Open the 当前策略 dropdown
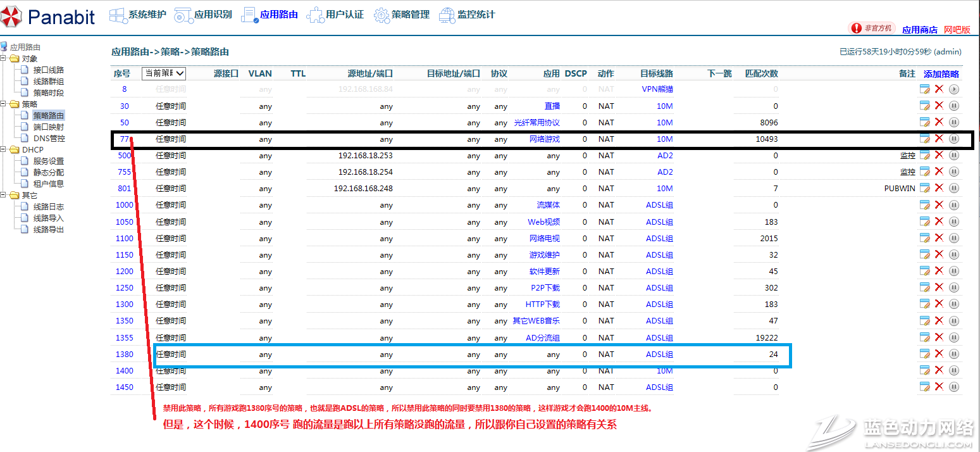Screen dimensions: 980x452 click(x=164, y=73)
